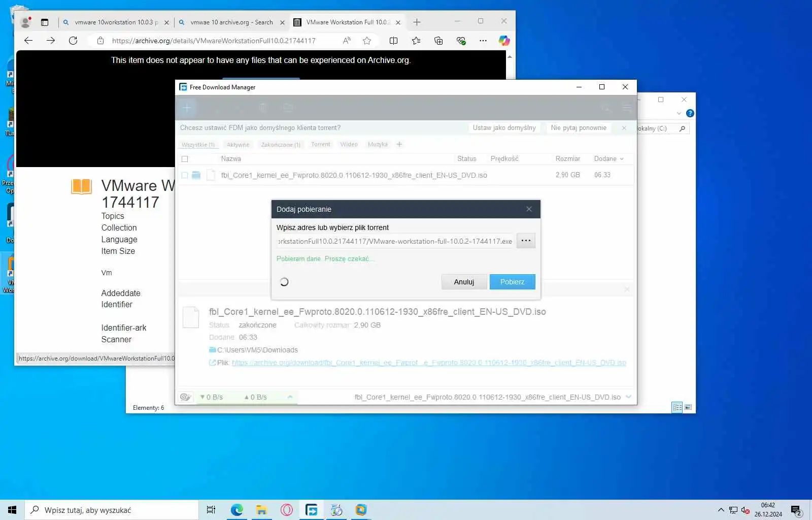
Task: Click the Anuluj button in the dialog
Action: click(x=464, y=282)
